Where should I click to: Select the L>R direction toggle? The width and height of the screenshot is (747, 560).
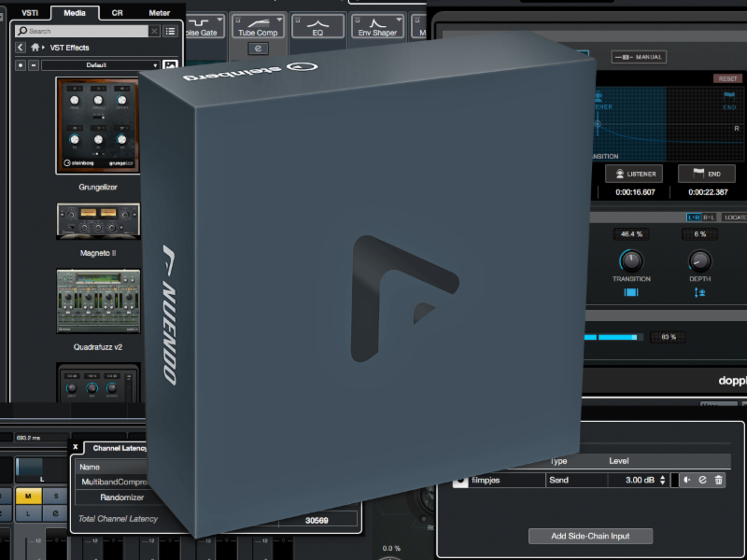[x=693, y=217]
